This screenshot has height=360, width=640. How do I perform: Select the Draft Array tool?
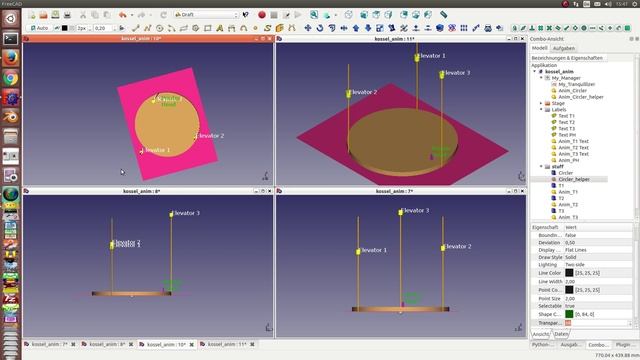click(464, 28)
